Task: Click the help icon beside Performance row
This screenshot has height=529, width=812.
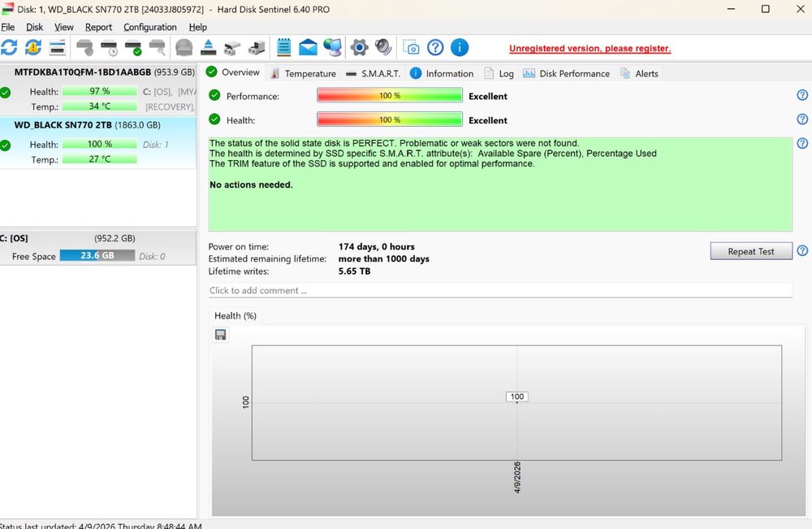Action: coord(802,95)
